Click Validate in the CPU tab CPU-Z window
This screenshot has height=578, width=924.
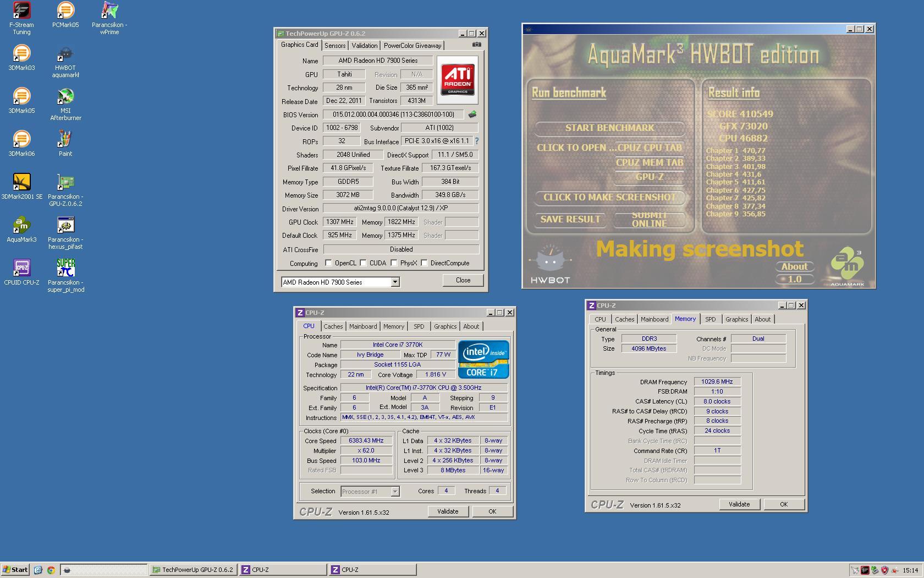click(448, 511)
